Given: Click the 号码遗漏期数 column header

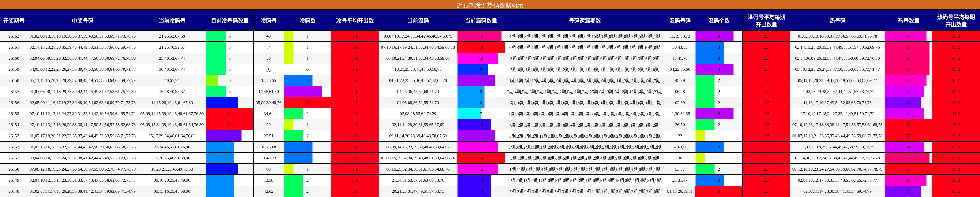Looking at the screenshot, I should 585,20.
